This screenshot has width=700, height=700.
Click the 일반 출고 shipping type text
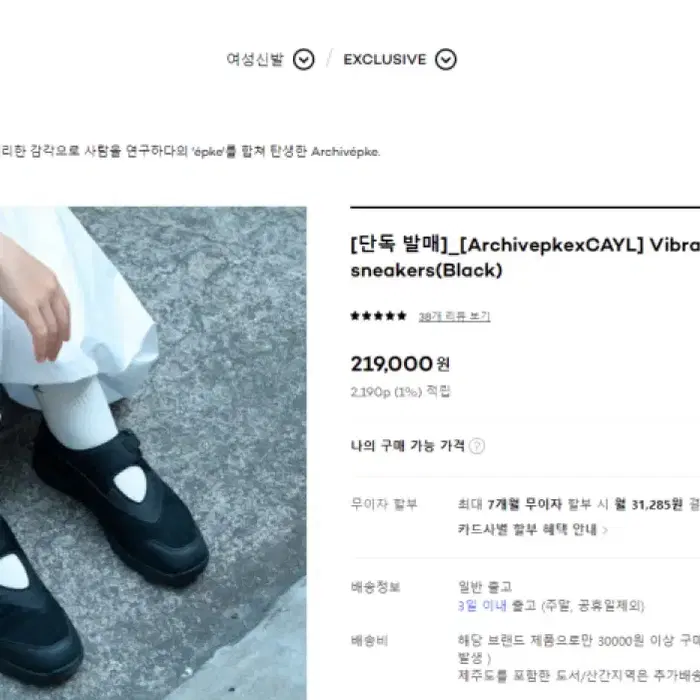(x=485, y=587)
